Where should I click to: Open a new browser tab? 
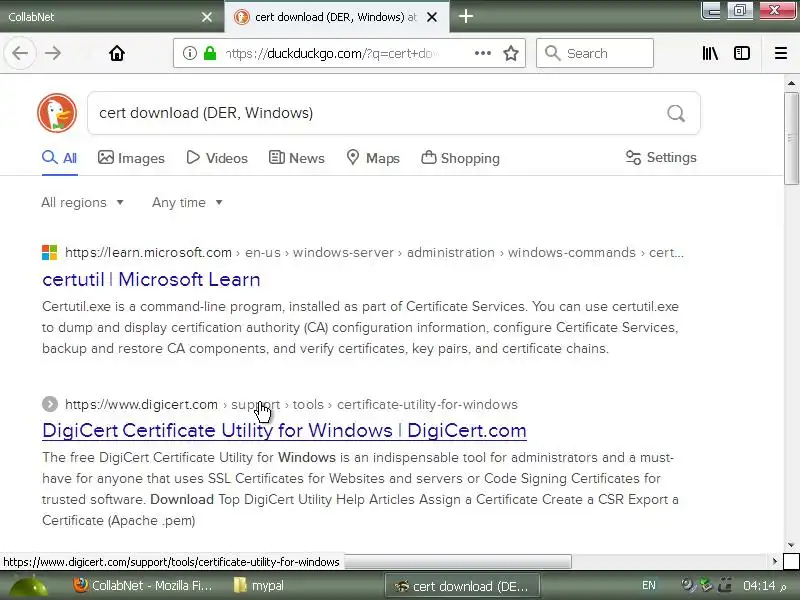[x=465, y=16]
